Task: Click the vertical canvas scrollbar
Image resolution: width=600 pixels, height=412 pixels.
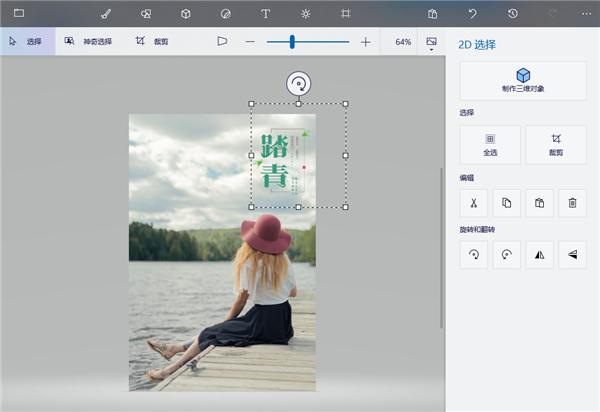Action: coord(441,248)
